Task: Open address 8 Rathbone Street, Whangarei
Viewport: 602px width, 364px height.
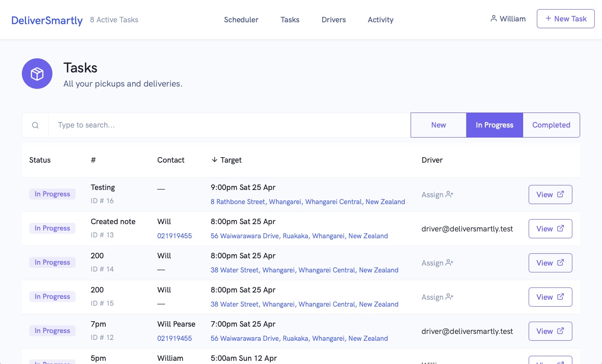Action: pyautogui.click(x=308, y=202)
